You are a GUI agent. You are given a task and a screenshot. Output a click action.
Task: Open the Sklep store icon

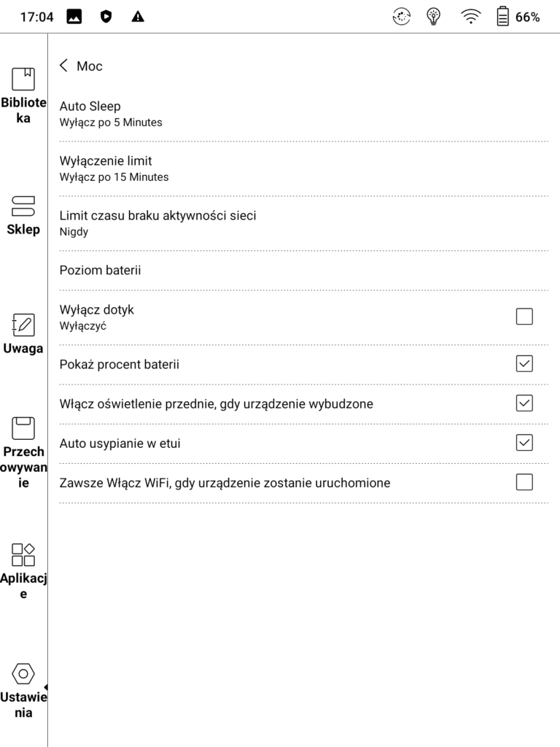coord(23,206)
